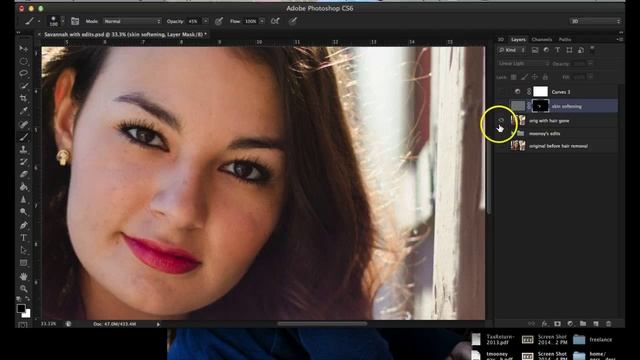
Task: Select the Clone Stamp tool
Action: 23,149
